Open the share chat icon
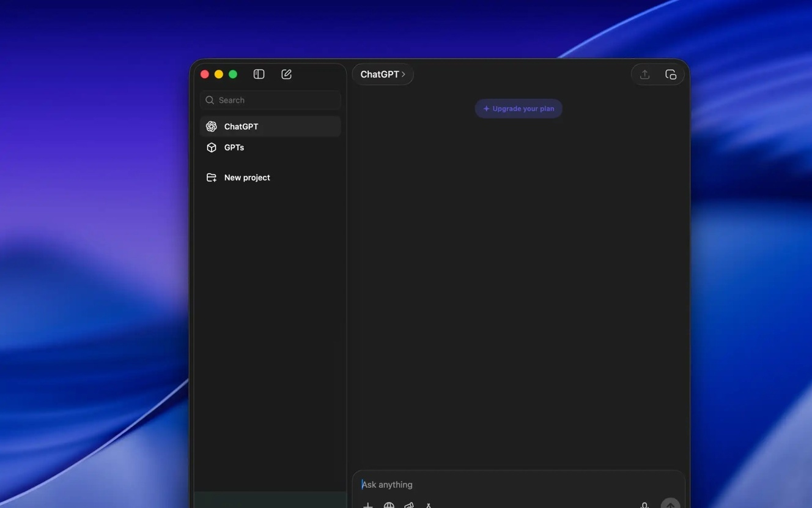Screen dimensions: 812x508 point(644,75)
